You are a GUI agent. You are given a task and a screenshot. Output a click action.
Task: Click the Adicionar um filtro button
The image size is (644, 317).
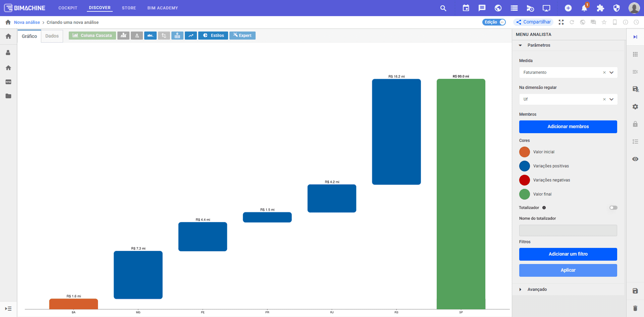click(568, 254)
